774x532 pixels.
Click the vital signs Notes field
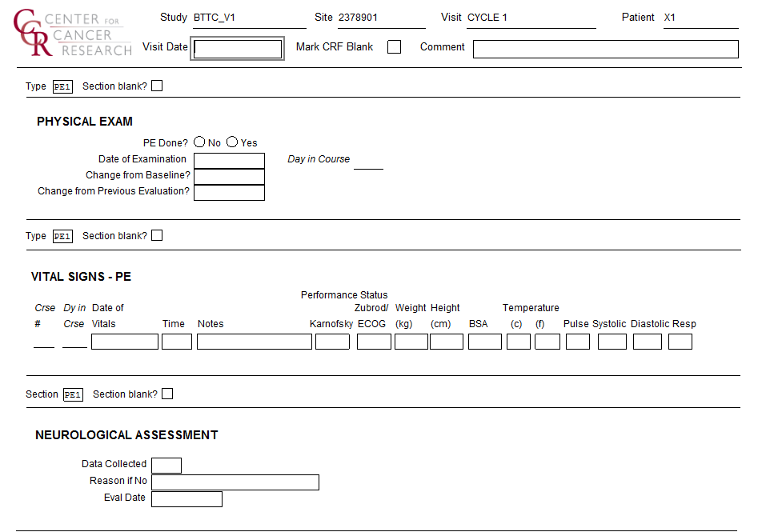click(x=254, y=342)
